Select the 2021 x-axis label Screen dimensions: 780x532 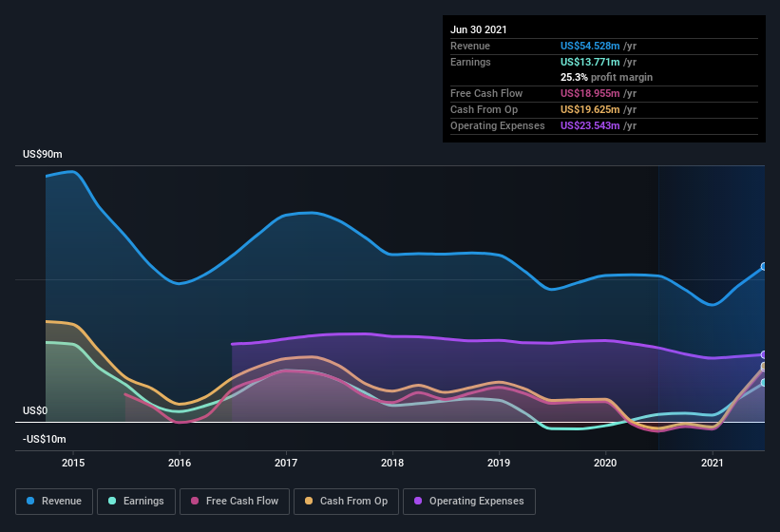point(713,463)
